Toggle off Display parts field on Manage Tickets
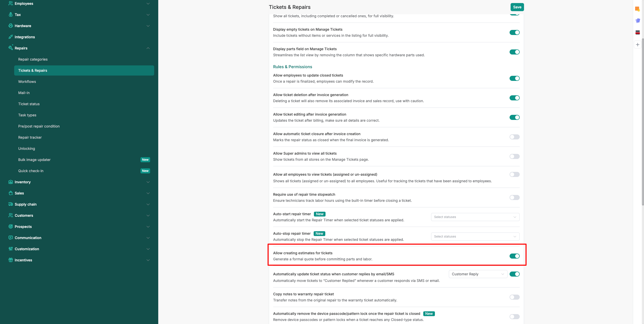Viewport: 644px width, 324px height. [514, 52]
